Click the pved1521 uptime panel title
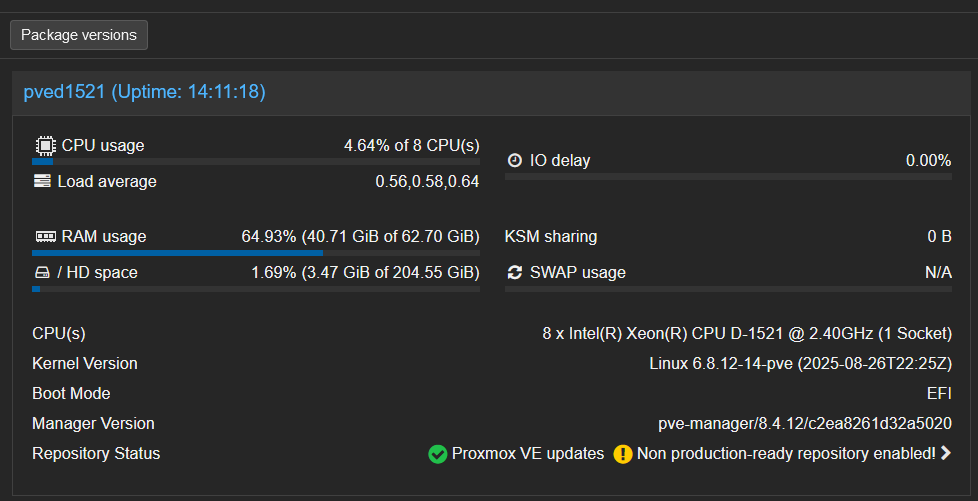The height and width of the screenshot is (501, 978). point(144,92)
